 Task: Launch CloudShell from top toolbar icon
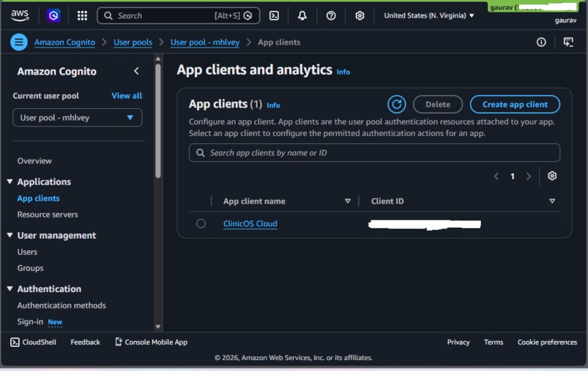274,15
